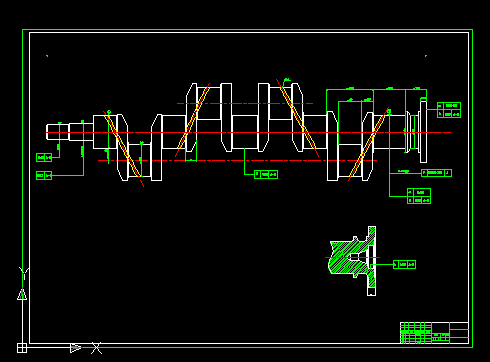Select the UCS X-axis arrowhead
Viewport: 490px width, 362px height.
(76, 348)
